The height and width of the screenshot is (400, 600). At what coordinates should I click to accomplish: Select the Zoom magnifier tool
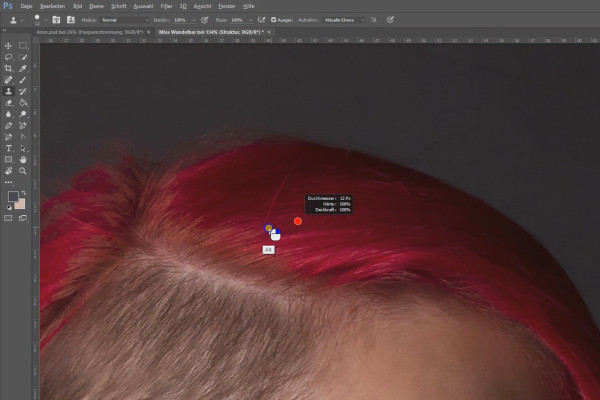[x=23, y=171]
